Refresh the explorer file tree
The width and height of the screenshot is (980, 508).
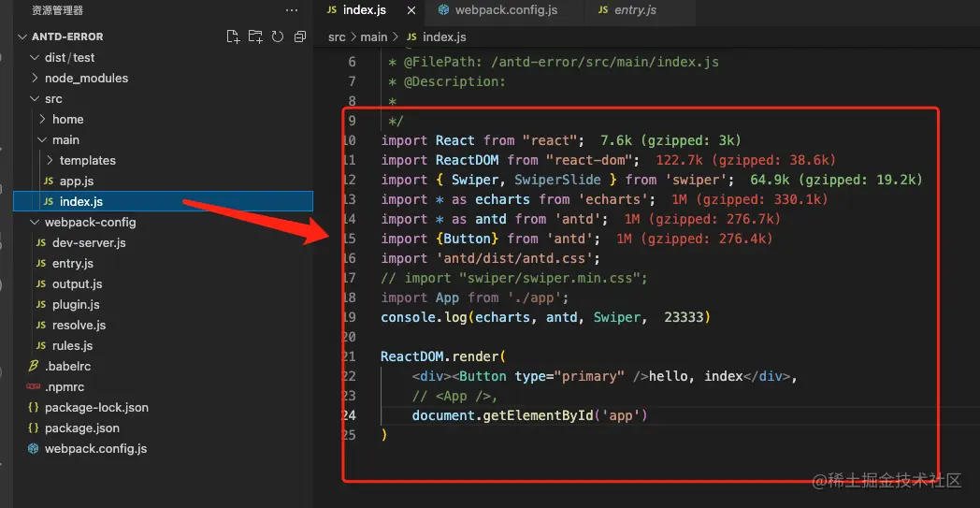[278, 36]
